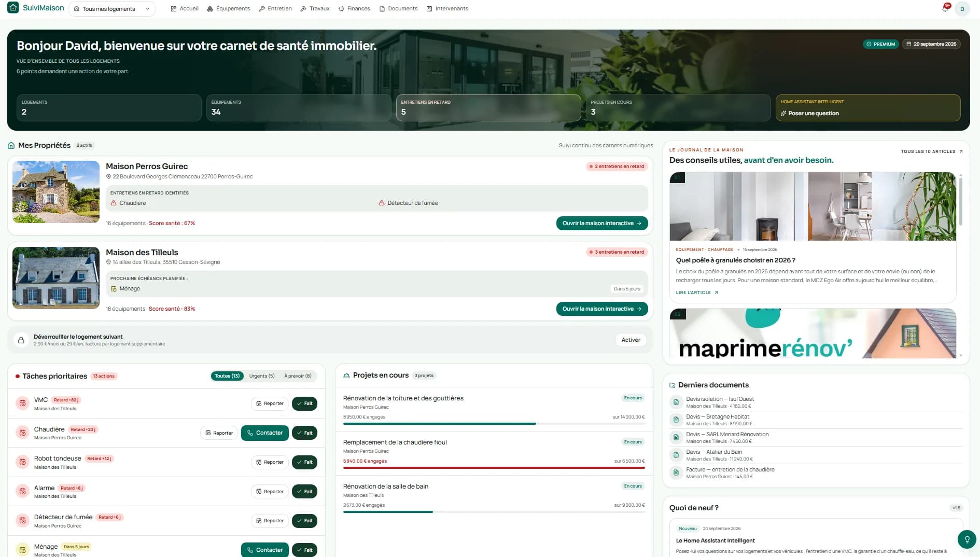
Task: Click the Projets en cours header icon
Action: click(x=346, y=375)
